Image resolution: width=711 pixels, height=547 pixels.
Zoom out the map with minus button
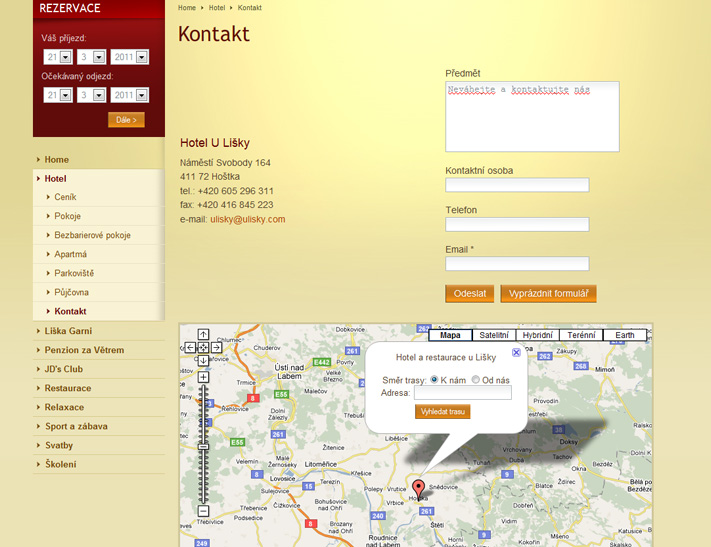[x=203, y=511]
